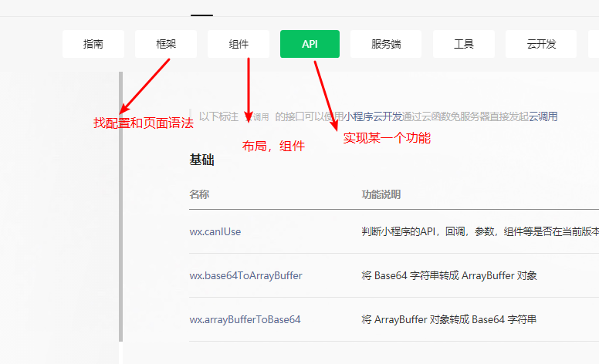Open the wx.arrayBufferToBase64 link
599x364 pixels.
tap(245, 319)
